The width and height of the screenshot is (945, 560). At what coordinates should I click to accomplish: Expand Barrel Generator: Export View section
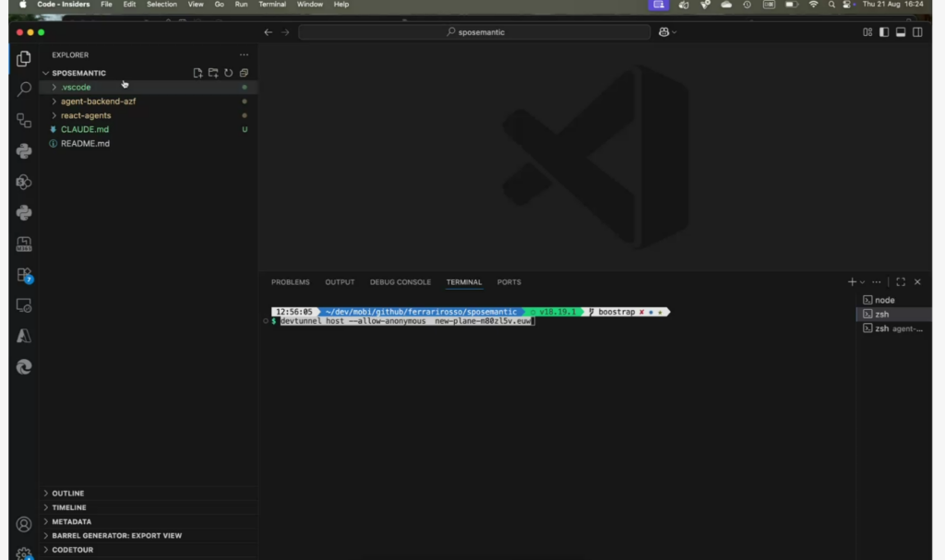click(149, 535)
